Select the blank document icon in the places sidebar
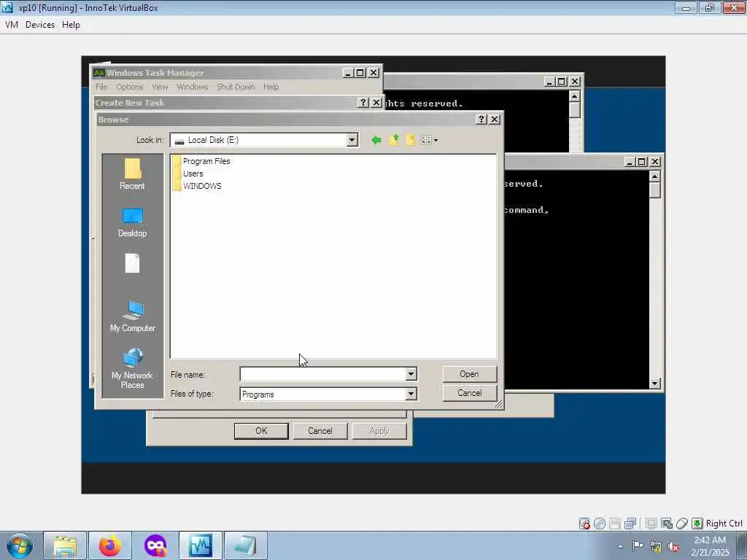 (133, 263)
